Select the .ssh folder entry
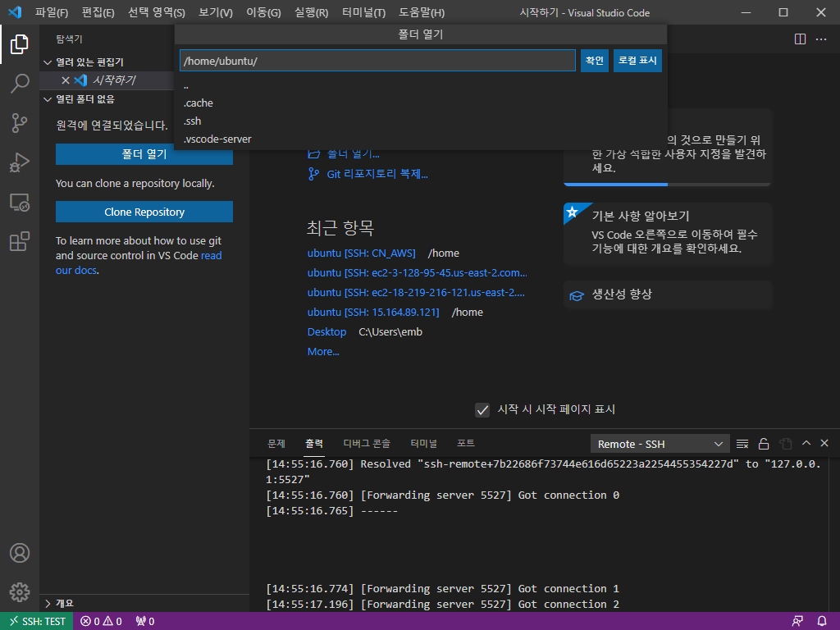This screenshot has height=630, width=840. click(421, 121)
